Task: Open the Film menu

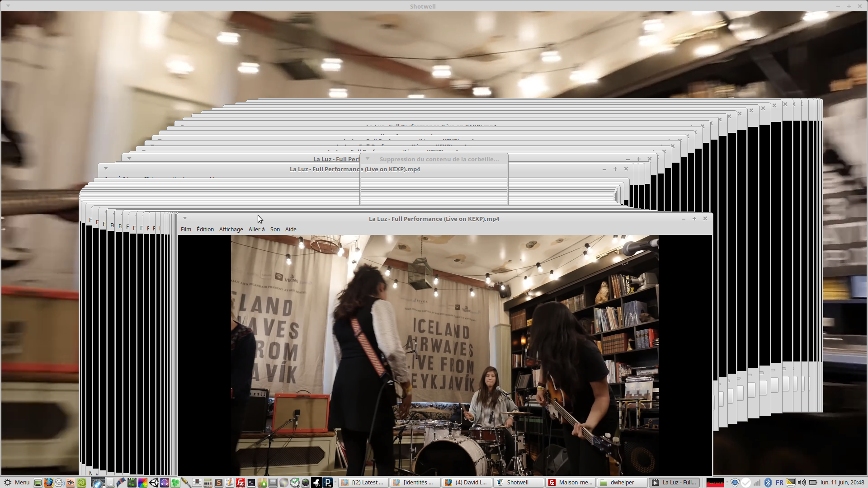Action: [186, 229]
